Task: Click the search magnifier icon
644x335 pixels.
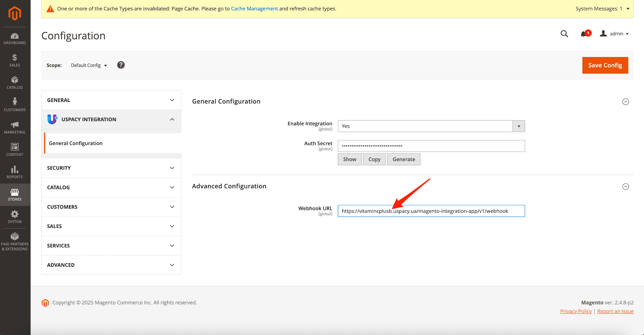Action: pyautogui.click(x=564, y=34)
